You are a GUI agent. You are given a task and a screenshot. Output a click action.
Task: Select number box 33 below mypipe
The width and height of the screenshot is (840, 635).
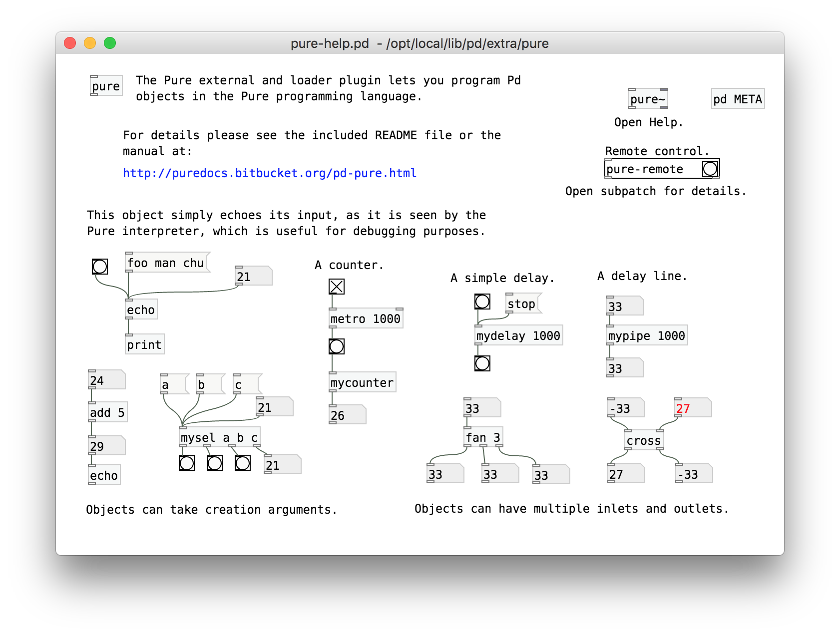625,368
